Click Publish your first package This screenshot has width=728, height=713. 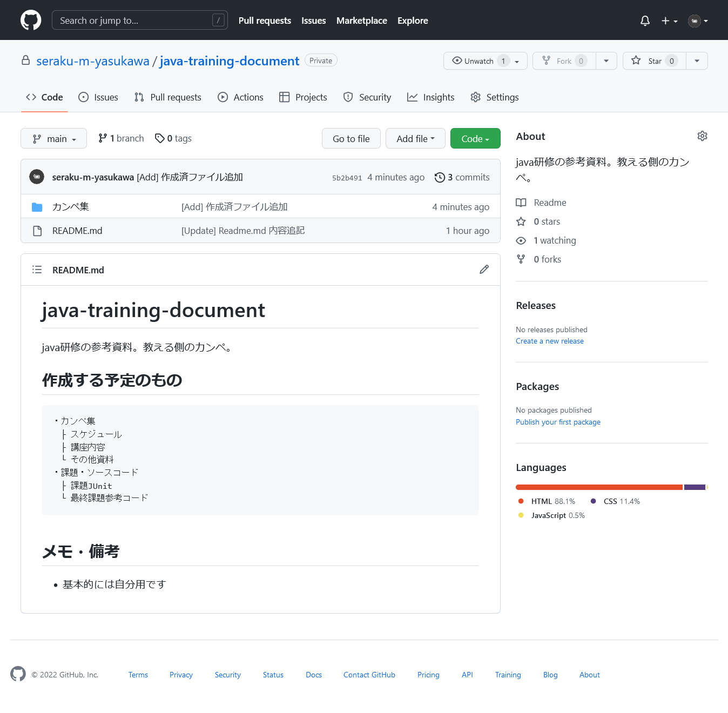[x=558, y=422]
